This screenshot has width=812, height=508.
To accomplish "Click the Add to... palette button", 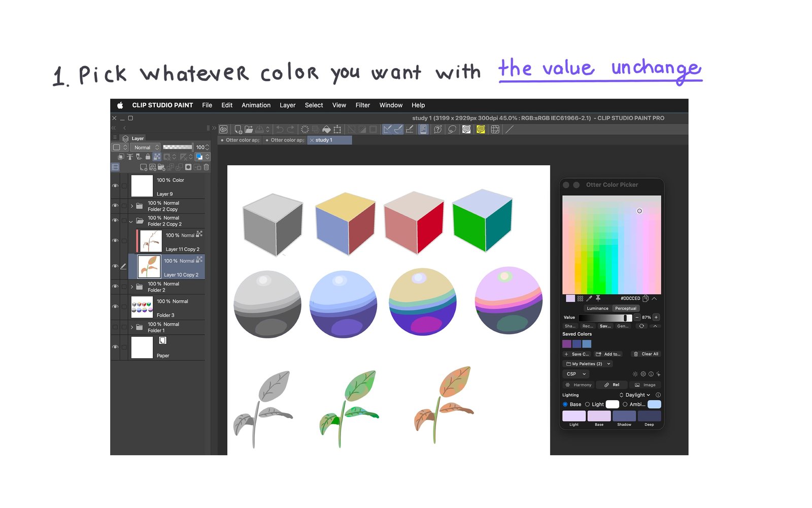I will point(608,354).
